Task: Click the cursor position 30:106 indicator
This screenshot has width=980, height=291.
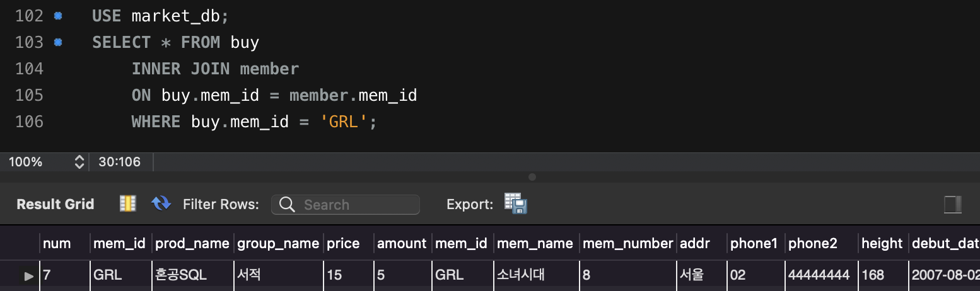Action: coord(120,162)
